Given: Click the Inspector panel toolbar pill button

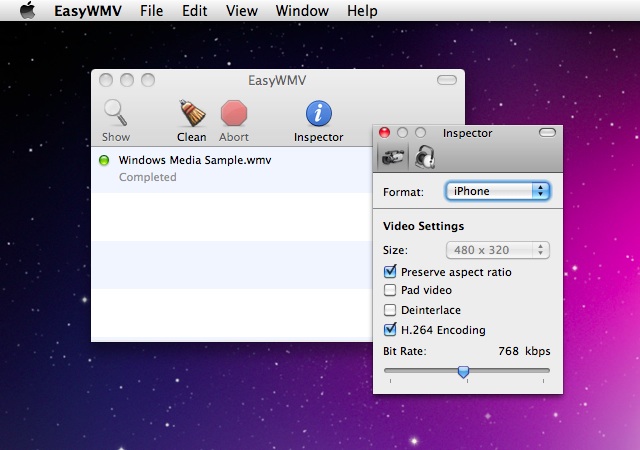Looking at the screenshot, I should 547,132.
